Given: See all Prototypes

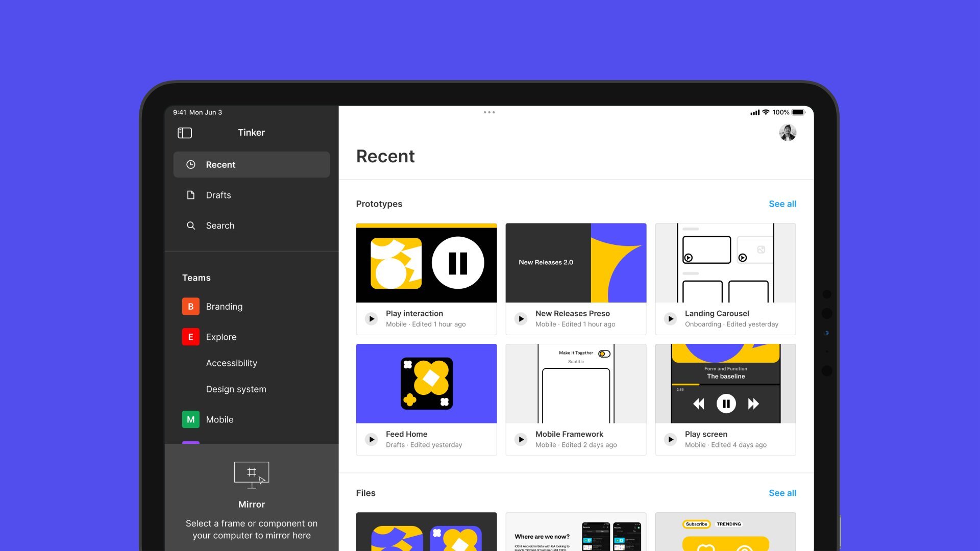Looking at the screenshot, I should [782, 204].
